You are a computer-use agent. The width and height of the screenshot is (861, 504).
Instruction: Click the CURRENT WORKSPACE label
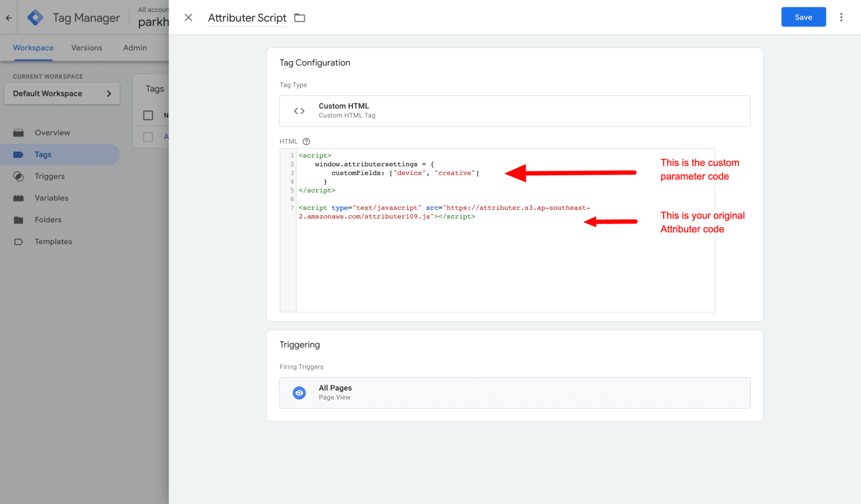click(x=48, y=77)
